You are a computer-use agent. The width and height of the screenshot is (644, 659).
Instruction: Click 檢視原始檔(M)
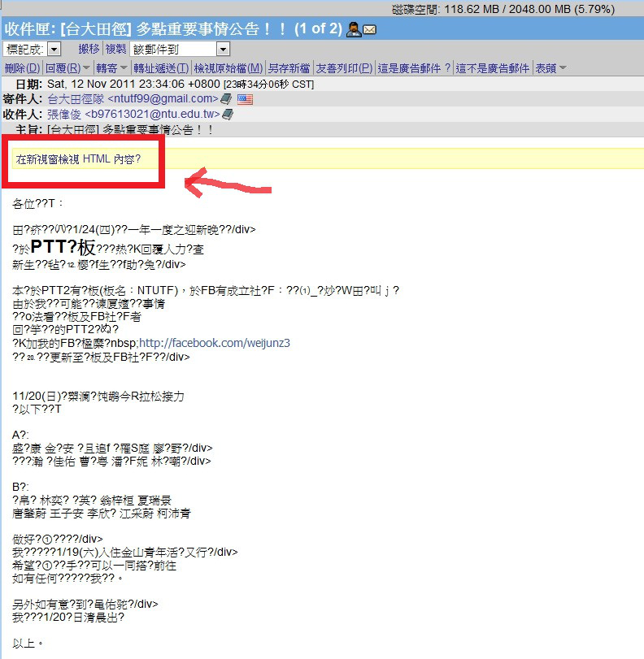coord(228,68)
